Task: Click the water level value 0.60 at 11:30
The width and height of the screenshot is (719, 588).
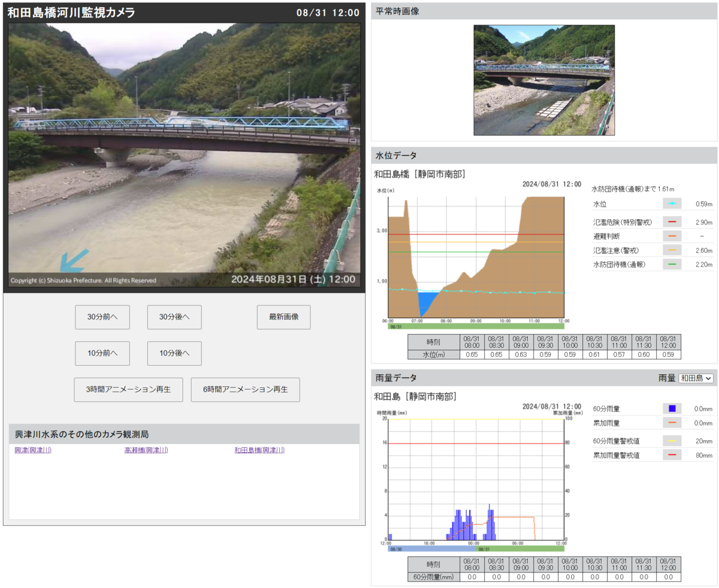Action: click(644, 354)
